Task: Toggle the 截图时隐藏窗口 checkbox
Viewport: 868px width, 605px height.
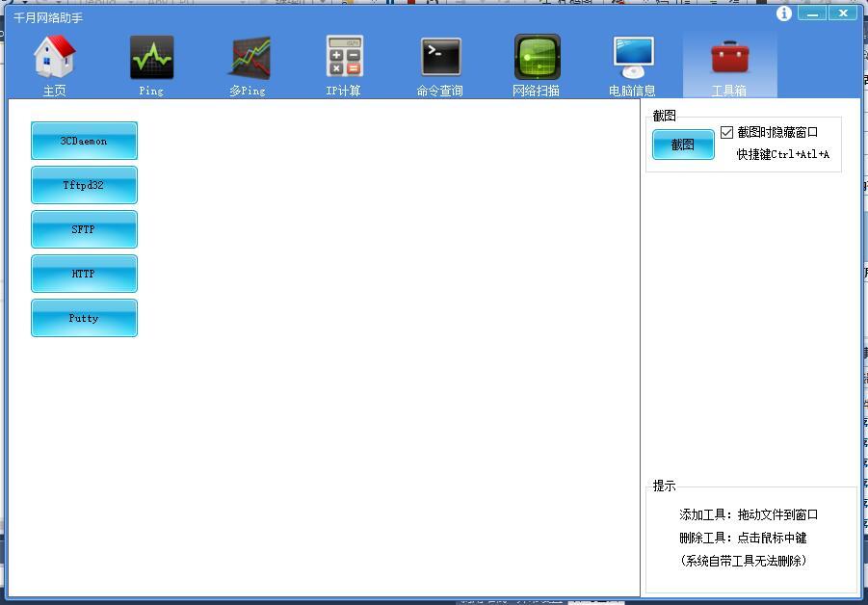Action: click(x=727, y=133)
